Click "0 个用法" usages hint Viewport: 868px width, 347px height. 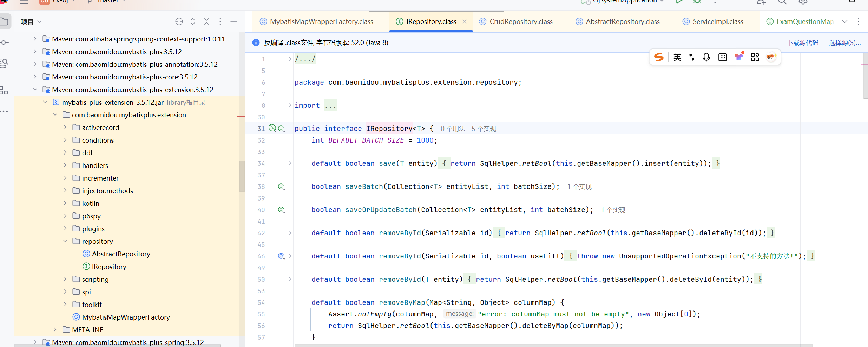click(x=453, y=129)
